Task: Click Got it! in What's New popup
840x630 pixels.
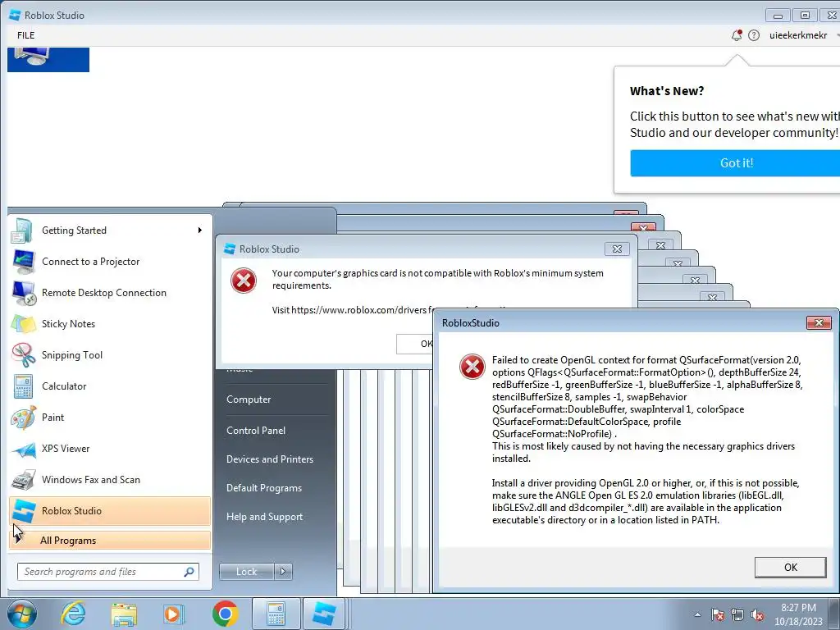Action: [736, 163]
